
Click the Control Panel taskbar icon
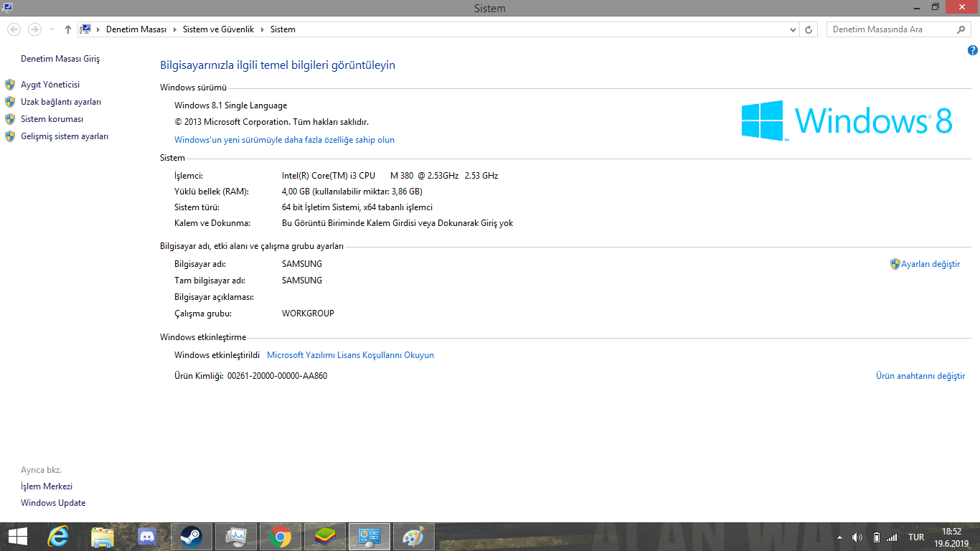[369, 537]
